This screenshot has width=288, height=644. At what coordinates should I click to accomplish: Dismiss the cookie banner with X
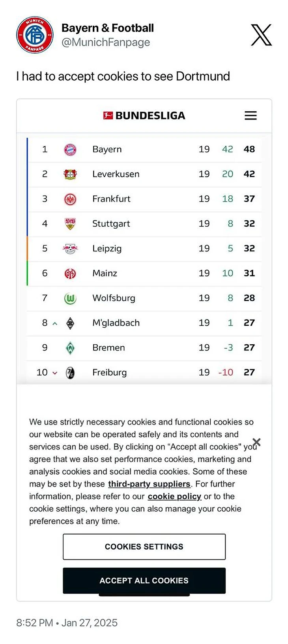tap(256, 442)
